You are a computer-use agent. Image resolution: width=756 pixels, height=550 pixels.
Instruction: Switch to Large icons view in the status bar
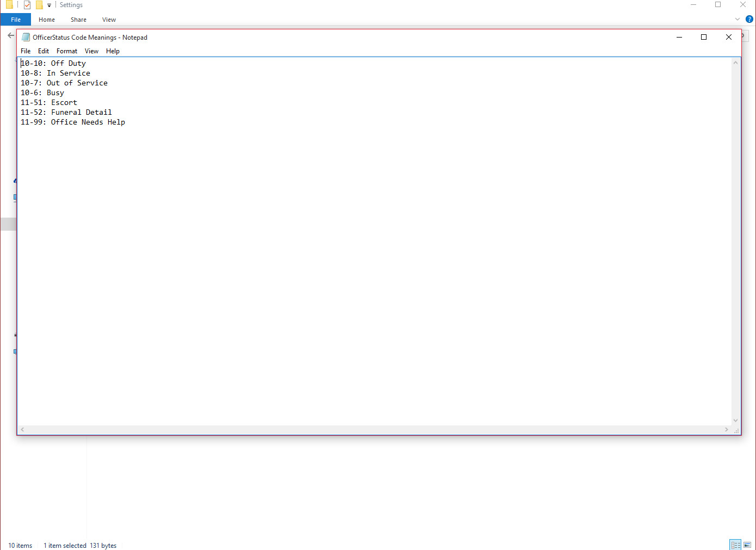747,545
